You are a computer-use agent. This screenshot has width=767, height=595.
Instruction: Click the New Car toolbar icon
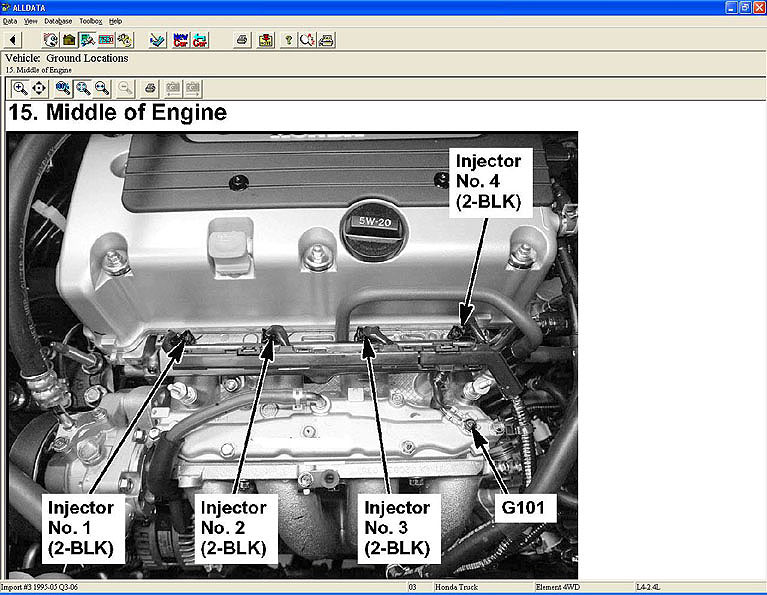coord(181,40)
